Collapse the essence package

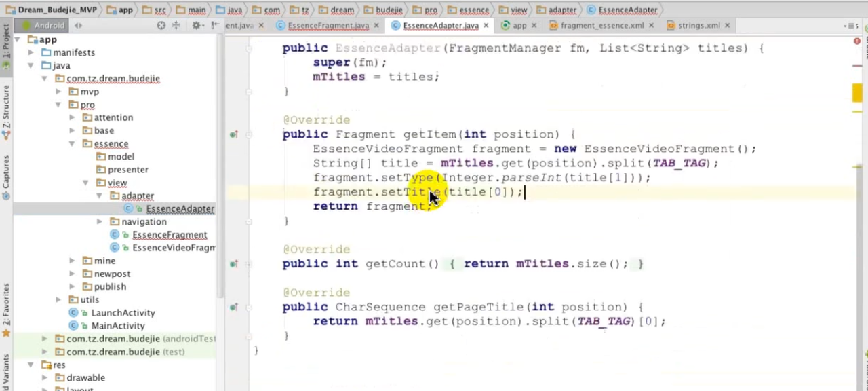pos(72,144)
